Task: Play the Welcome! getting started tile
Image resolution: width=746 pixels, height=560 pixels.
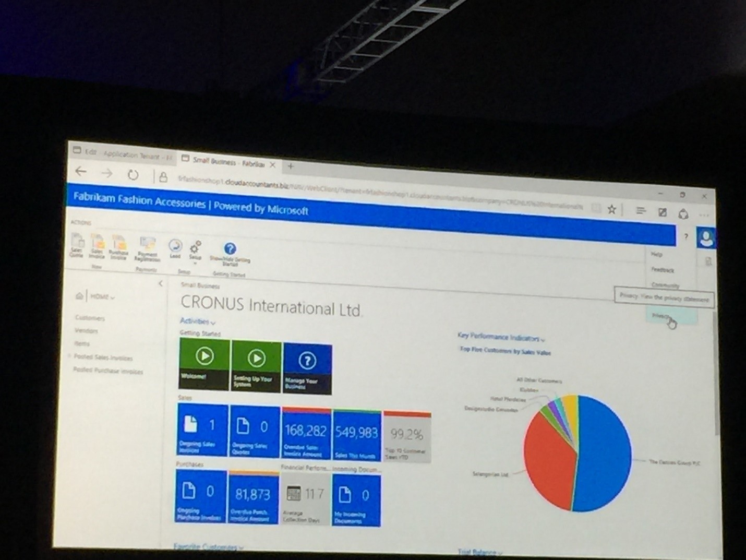Action: [x=204, y=364]
